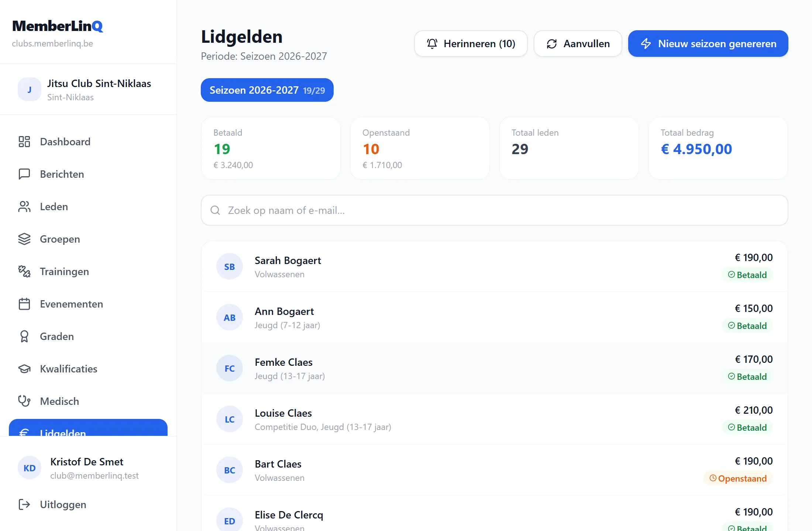Click the Kwalificaties graduation cap icon
Image resolution: width=812 pixels, height=531 pixels.
[24, 369]
